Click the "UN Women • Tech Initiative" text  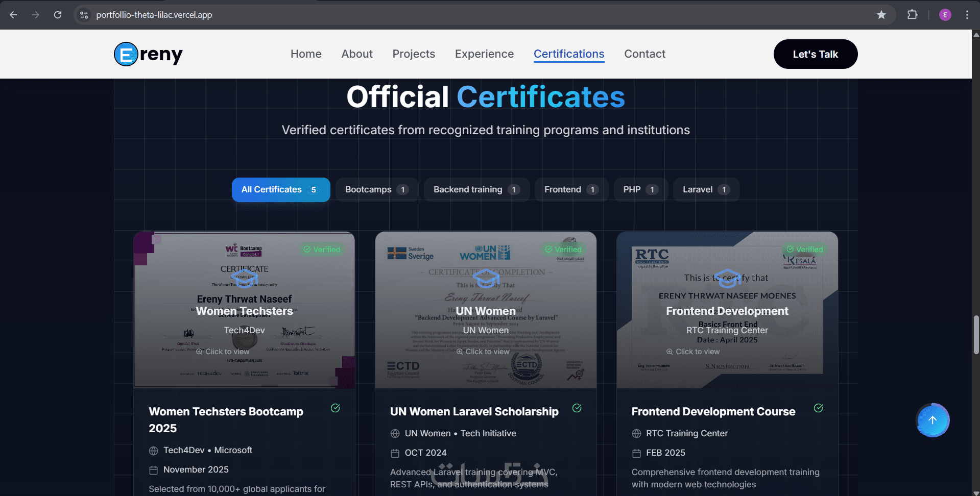461,434
